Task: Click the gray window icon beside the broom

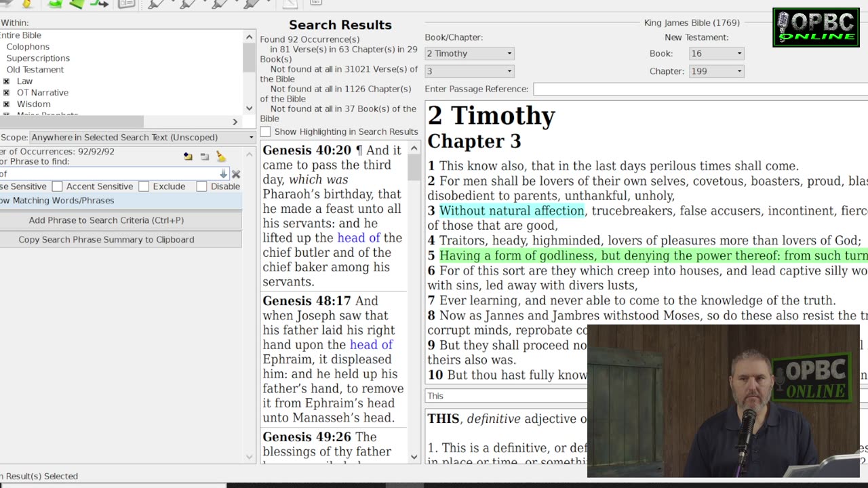Action: click(205, 157)
